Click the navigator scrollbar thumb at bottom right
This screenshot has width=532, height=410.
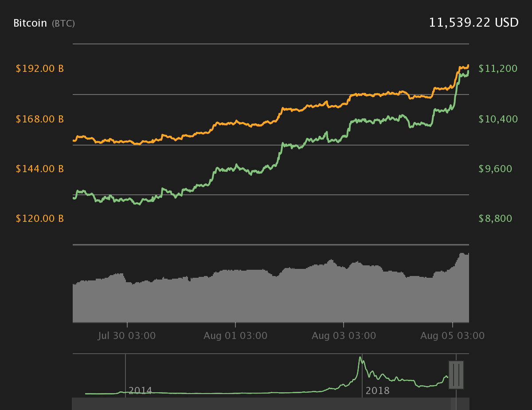coord(454,404)
